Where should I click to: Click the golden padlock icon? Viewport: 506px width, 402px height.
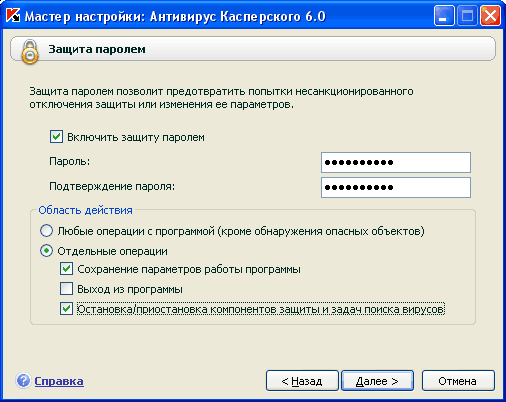click(30, 52)
